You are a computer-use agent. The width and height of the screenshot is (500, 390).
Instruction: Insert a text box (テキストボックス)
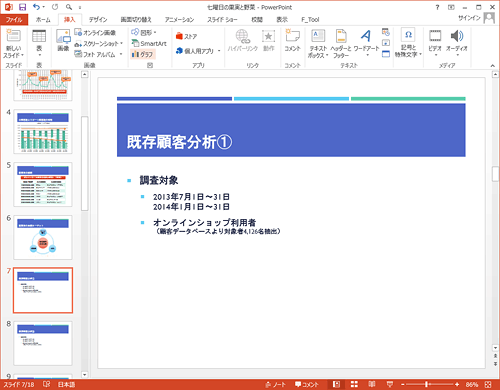point(318,44)
